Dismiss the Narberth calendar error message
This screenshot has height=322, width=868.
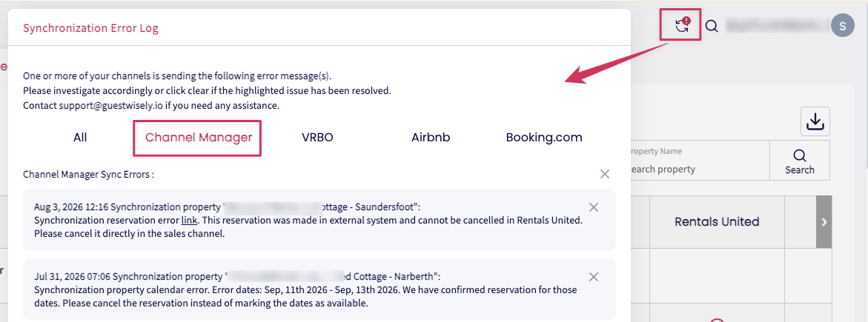click(594, 277)
